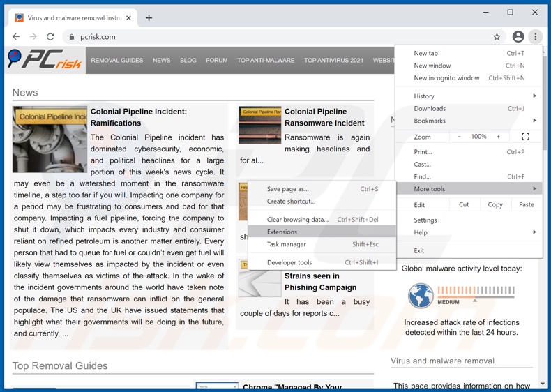This screenshot has height=392, width=551.
Task: Open a new tab with the plus button
Action: (149, 17)
